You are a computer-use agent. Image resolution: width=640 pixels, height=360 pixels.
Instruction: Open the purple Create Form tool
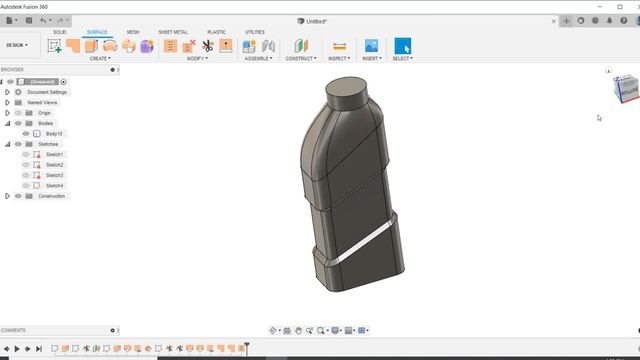pyautogui.click(x=147, y=46)
